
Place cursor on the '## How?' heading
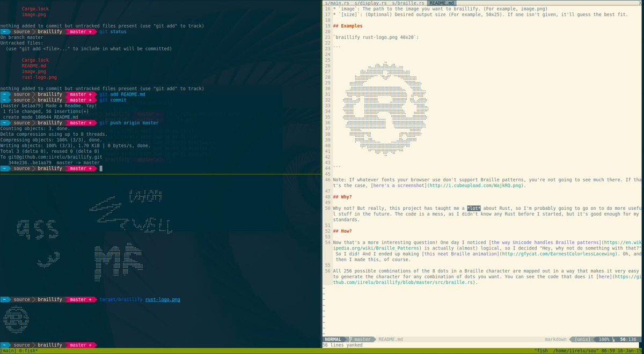pos(342,231)
